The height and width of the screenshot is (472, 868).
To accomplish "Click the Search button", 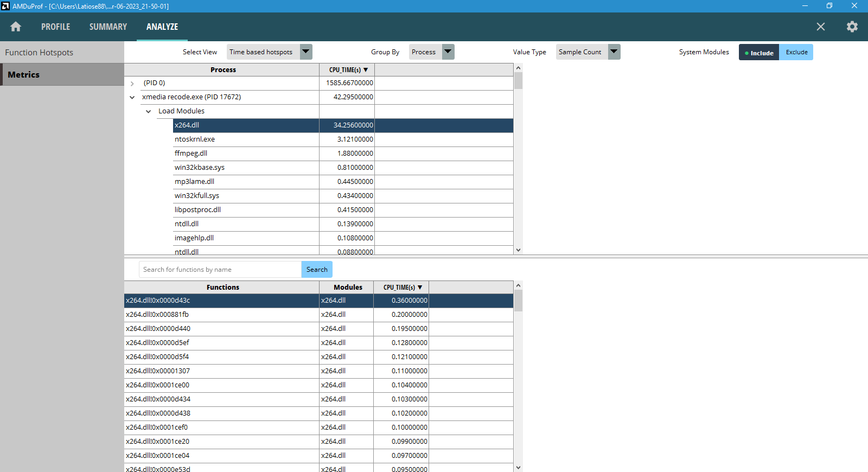I will pyautogui.click(x=317, y=270).
